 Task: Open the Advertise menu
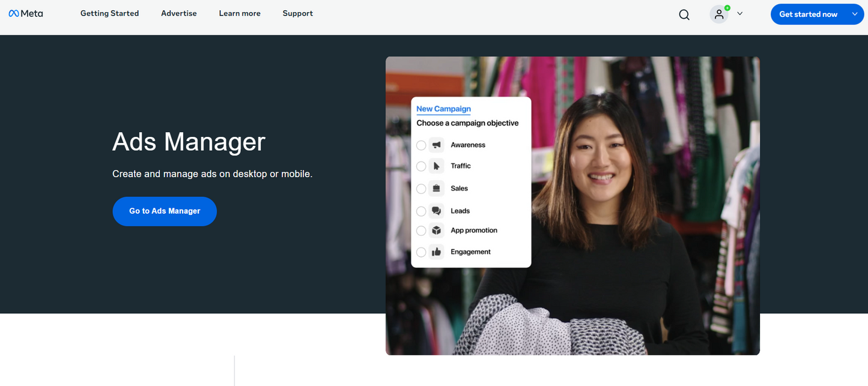click(178, 13)
